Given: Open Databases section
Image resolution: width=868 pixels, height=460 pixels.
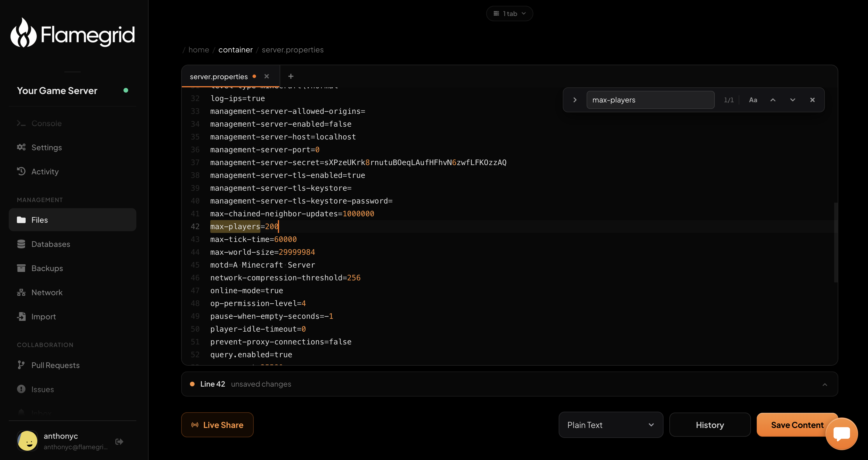Looking at the screenshot, I should pyautogui.click(x=72, y=244).
